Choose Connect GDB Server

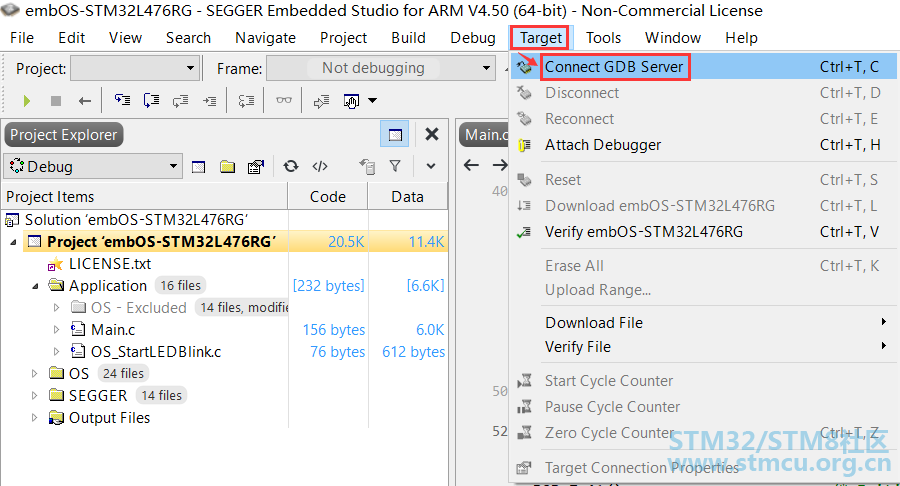coord(704,67)
